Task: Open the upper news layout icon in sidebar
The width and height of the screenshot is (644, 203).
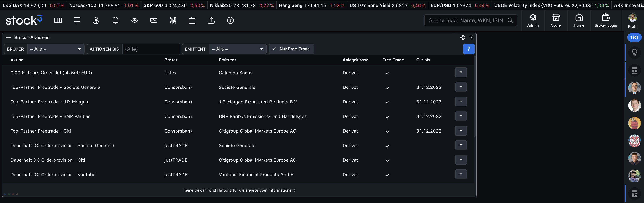Action: pos(634,70)
